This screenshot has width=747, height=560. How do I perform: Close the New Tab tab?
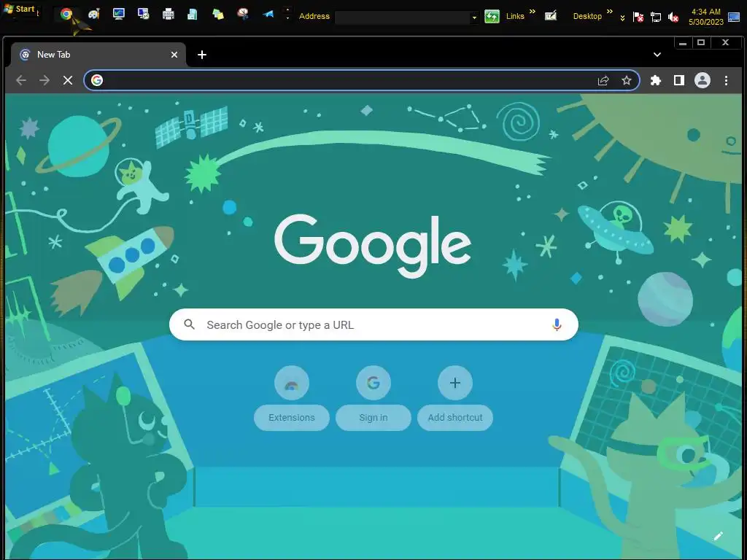(x=174, y=55)
